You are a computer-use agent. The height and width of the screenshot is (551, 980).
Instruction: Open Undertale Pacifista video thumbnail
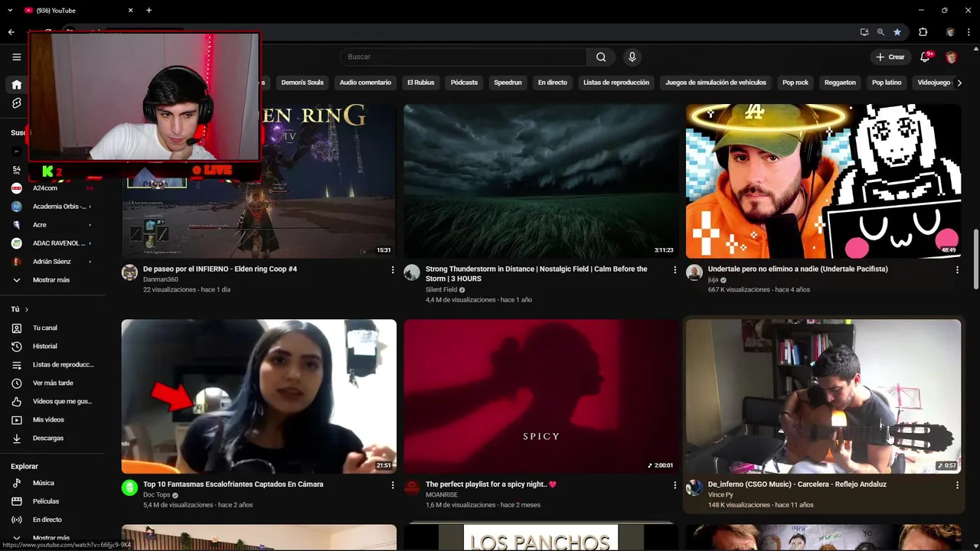[823, 181]
